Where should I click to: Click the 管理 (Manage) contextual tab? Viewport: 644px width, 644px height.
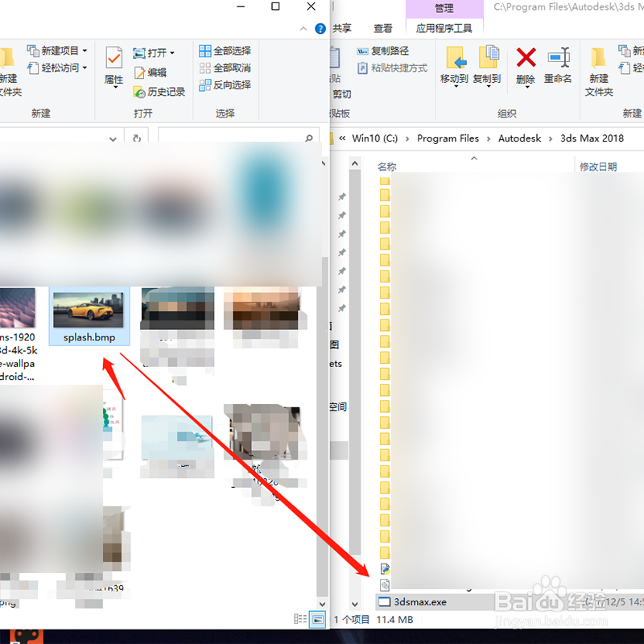click(x=444, y=8)
